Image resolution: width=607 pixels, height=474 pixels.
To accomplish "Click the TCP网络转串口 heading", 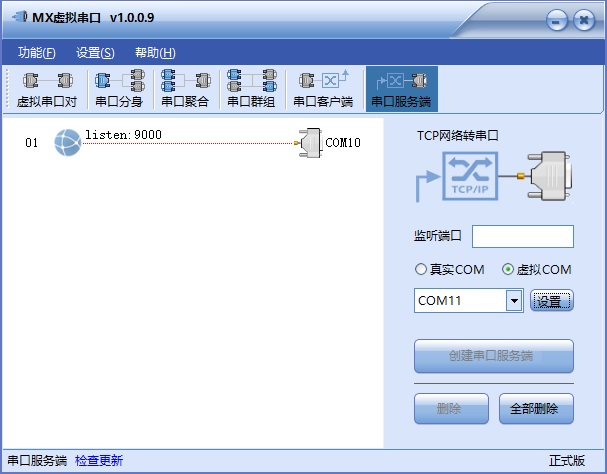I will pyautogui.click(x=458, y=136).
